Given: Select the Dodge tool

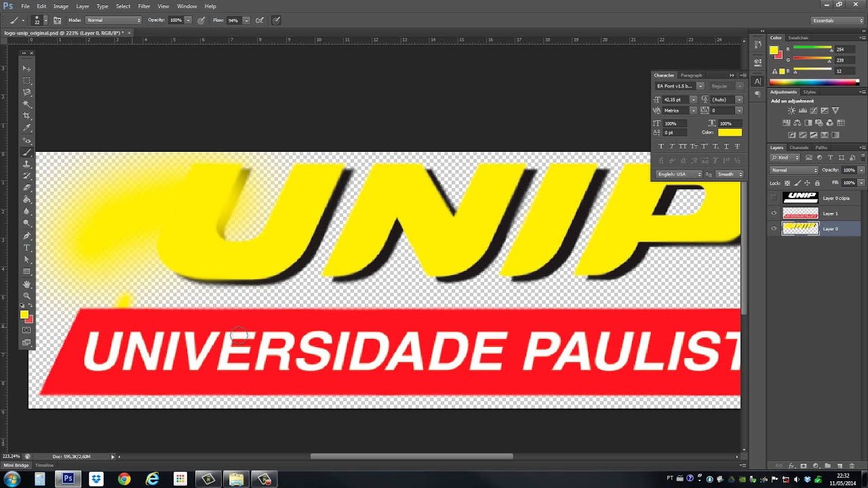Looking at the screenshot, I should [x=27, y=224].
